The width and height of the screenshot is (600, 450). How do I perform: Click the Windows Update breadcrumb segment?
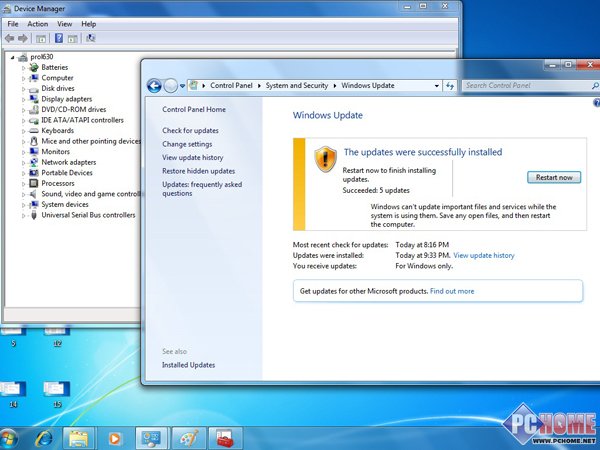(x=367, y=86)
